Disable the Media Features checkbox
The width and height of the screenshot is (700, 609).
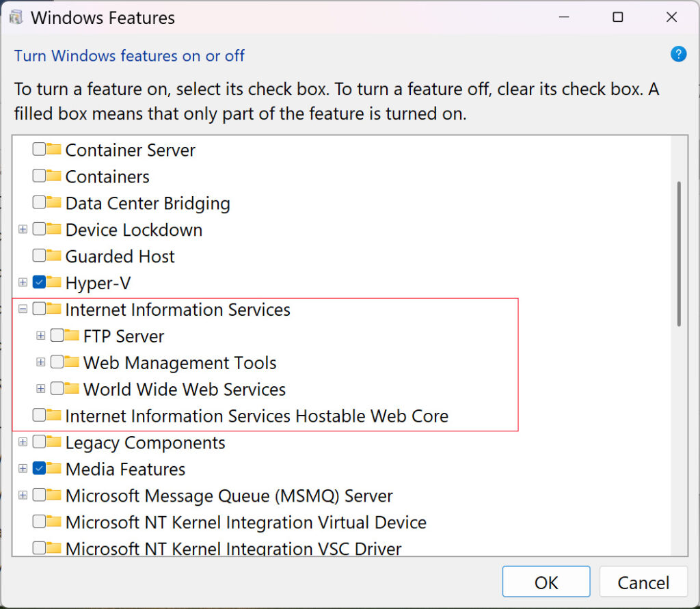[39, 469]
